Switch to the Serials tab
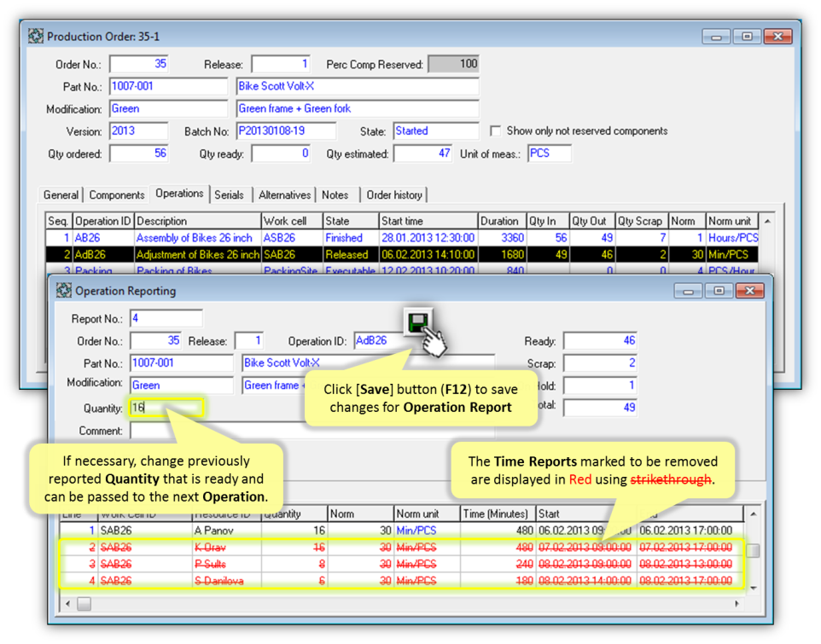The image size is (821, 644). click(229, 194)
